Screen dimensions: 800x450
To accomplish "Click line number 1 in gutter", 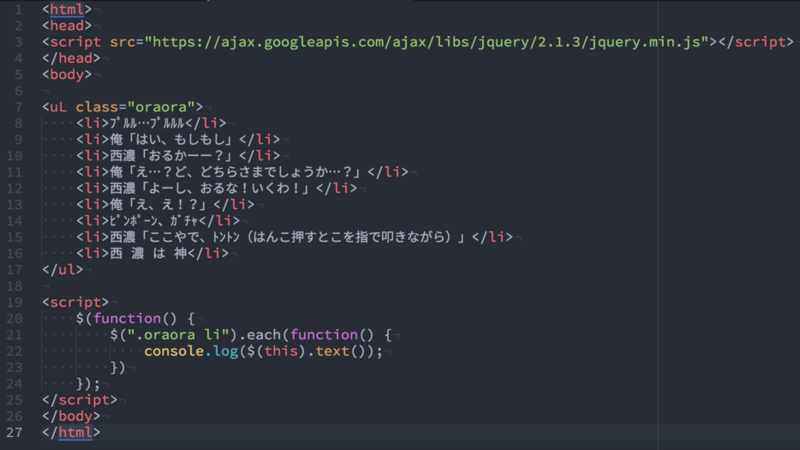I will (18, 10).
